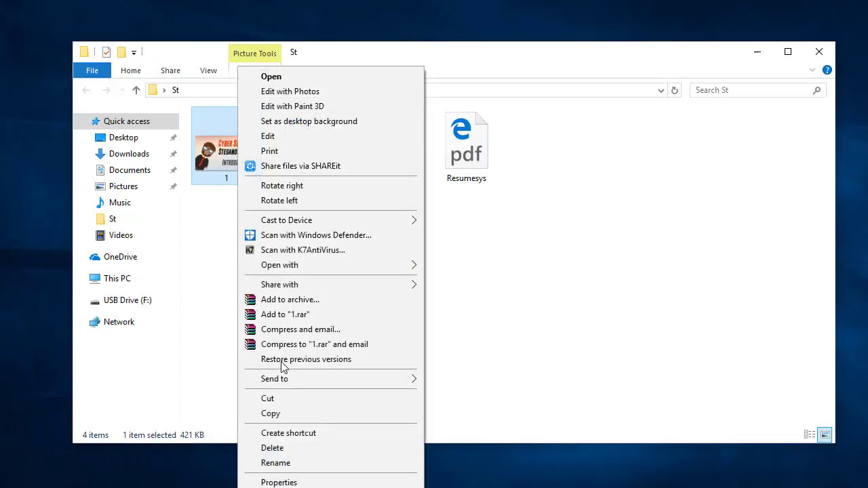Click the refresh icon in address bar
Image resolution: width=868 pixels, height=488 pixels.
coord(675,90)
